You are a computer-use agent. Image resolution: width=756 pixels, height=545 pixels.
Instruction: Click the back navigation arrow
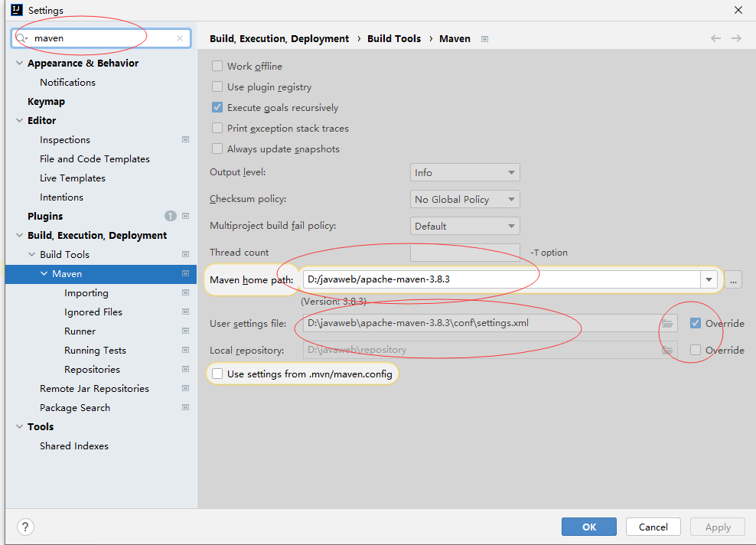tap(715, 38)
